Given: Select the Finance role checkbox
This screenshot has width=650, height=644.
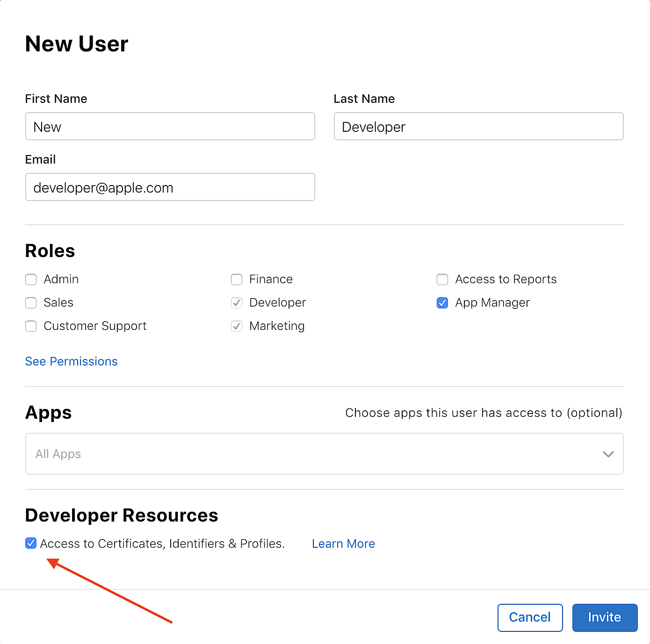Looking at the screenshot, I should [237, 279].
